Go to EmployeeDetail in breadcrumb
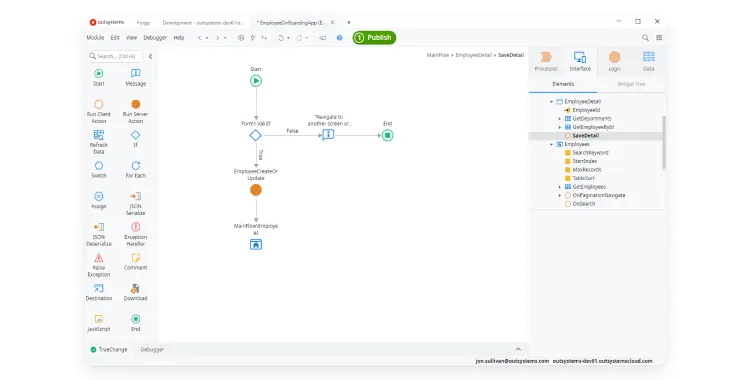The image size is (750, 380). pyautogui.click(x=473, y=55)
